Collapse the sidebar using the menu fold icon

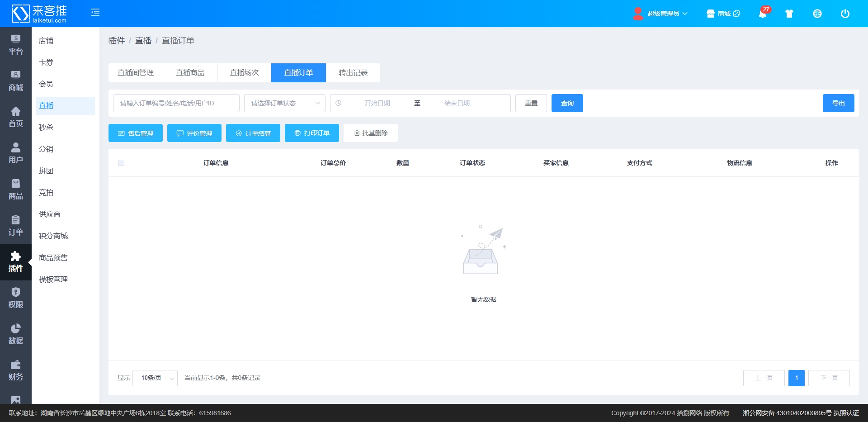[x=95, y=13]
